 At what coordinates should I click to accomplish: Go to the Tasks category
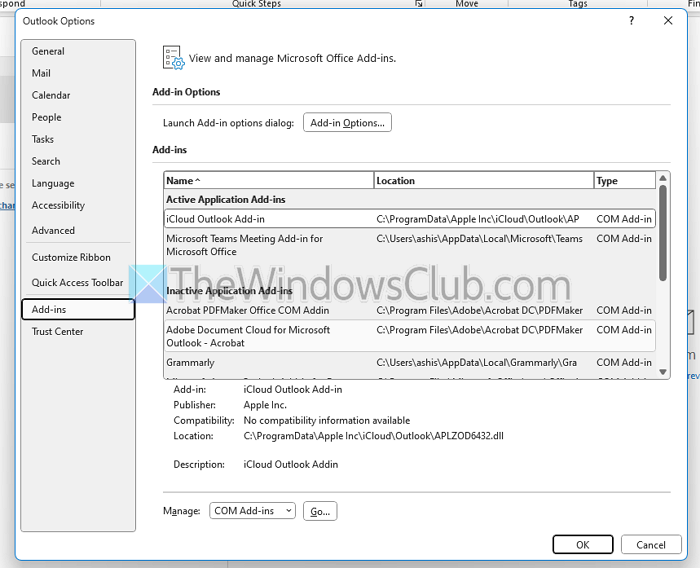pyautogui.click(x=42, y=139)
